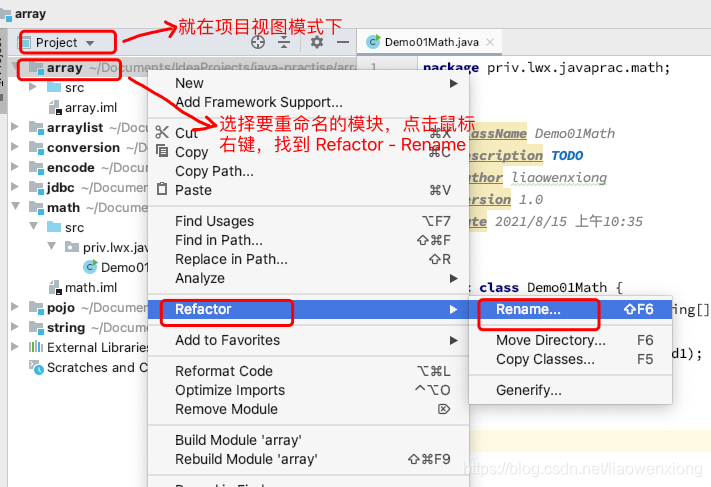This screenshot has width=711, height=487.
Task: Expand the src folder under array
Action: point(32,86)
